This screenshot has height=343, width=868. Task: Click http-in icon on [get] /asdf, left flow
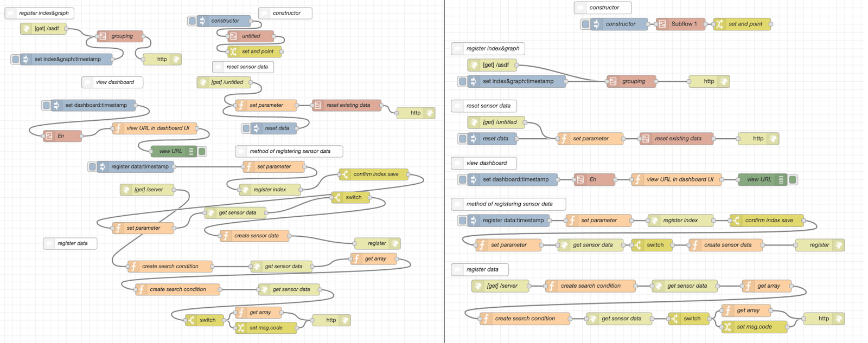tap(25, 29)
